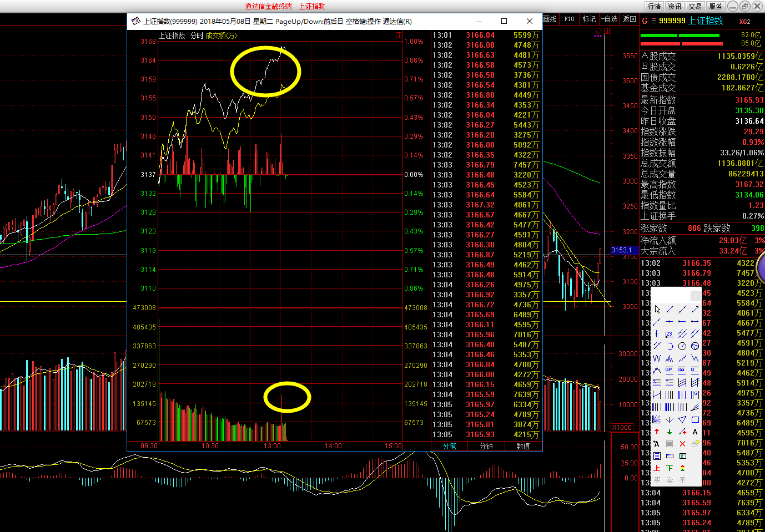Image resolution: width=765 pixels, height=532 pixels.
Task: Switch to the 分笔 tab
Action: point(449,446)
